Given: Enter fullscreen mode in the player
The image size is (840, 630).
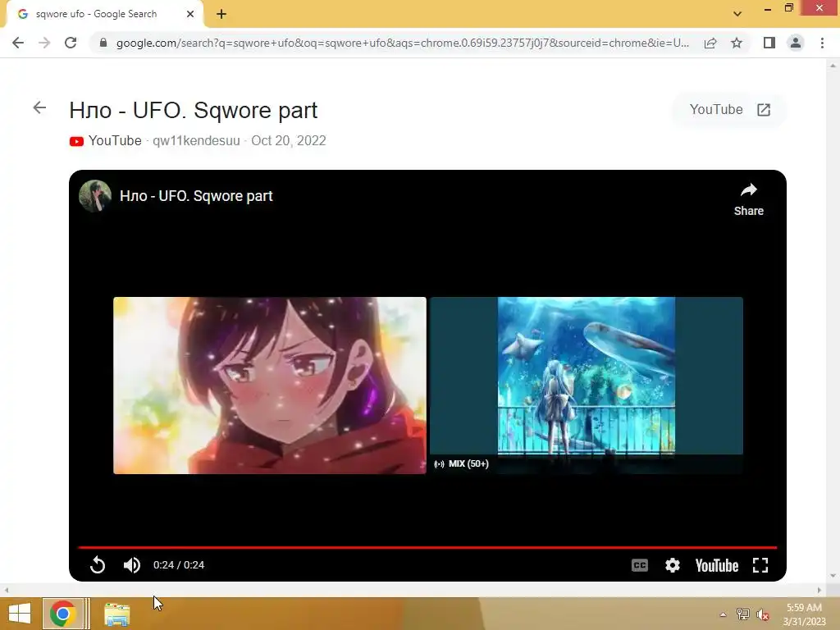Looking at the screenshot, I should pyautogui.click(x=760, y=565).
